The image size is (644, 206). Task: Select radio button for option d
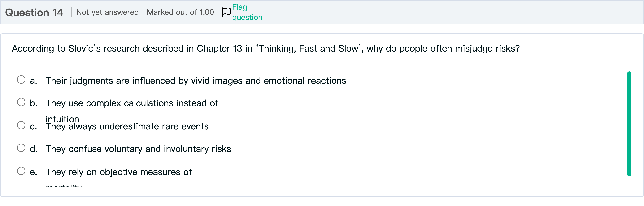pos(21,148)
